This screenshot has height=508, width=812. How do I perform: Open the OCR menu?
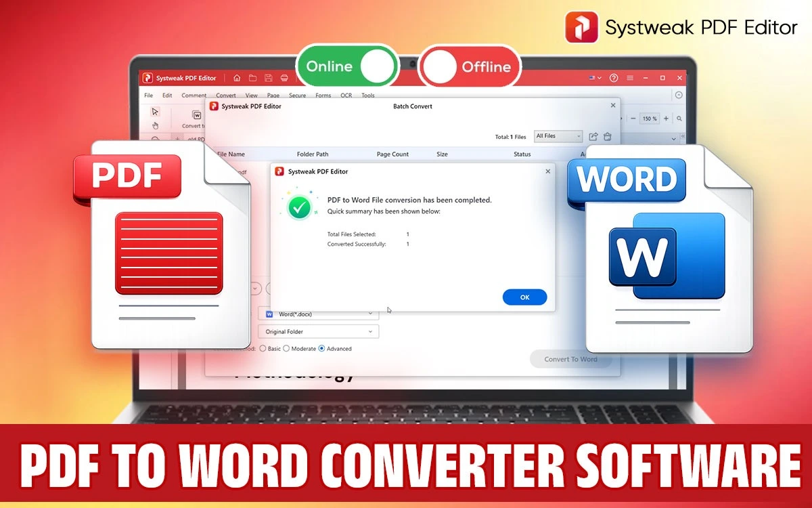346,95
